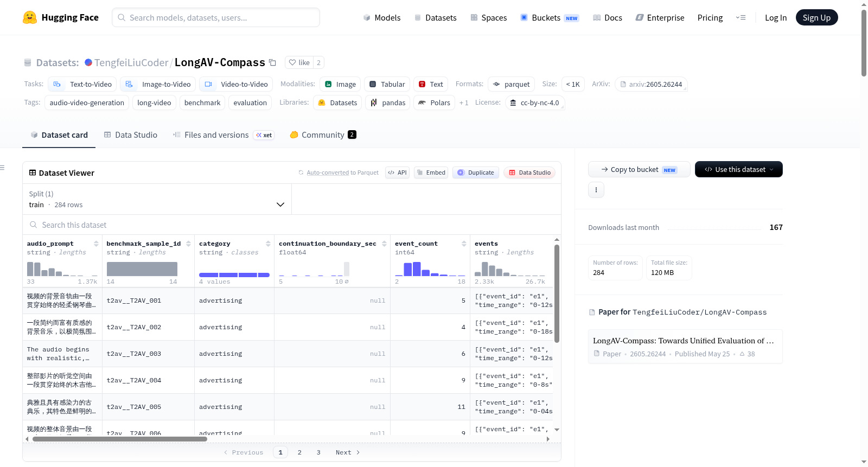Click the table horizontal scrollbar

pos(120,439)
